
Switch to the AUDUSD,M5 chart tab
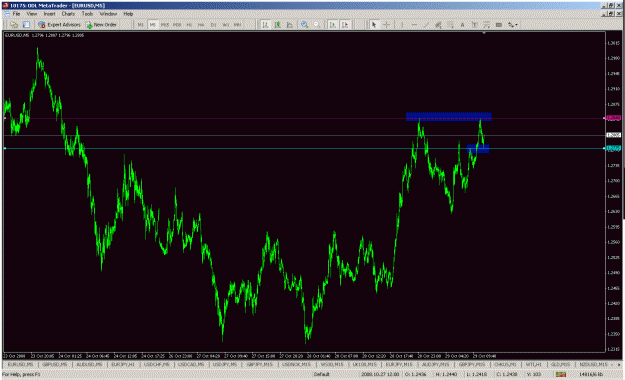tap(89, 364)
